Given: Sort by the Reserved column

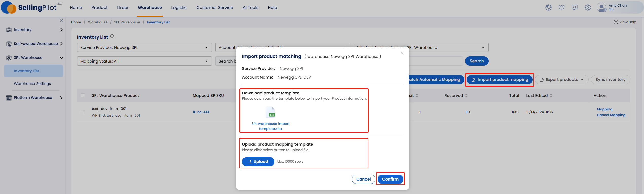Looking at the screenshot, I should coord(466,96).
